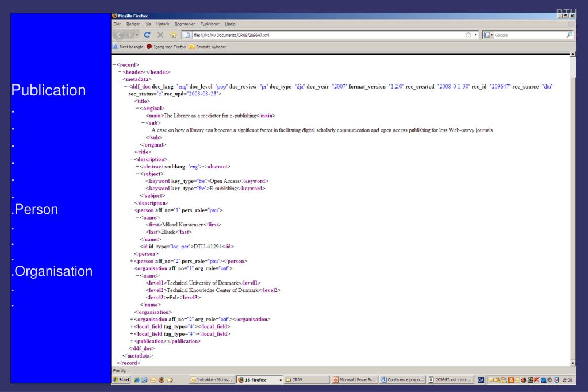Reload the page with the refresh icon

click(x=147, y=35)
